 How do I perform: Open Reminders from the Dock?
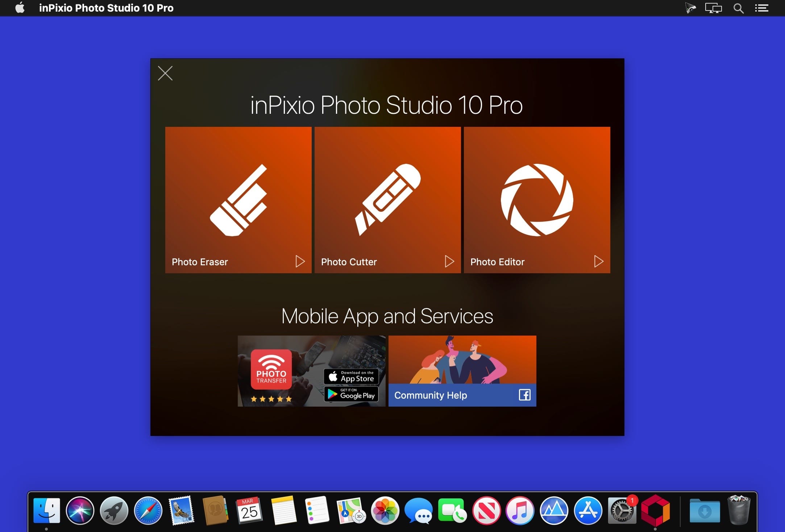pos(317,511)
